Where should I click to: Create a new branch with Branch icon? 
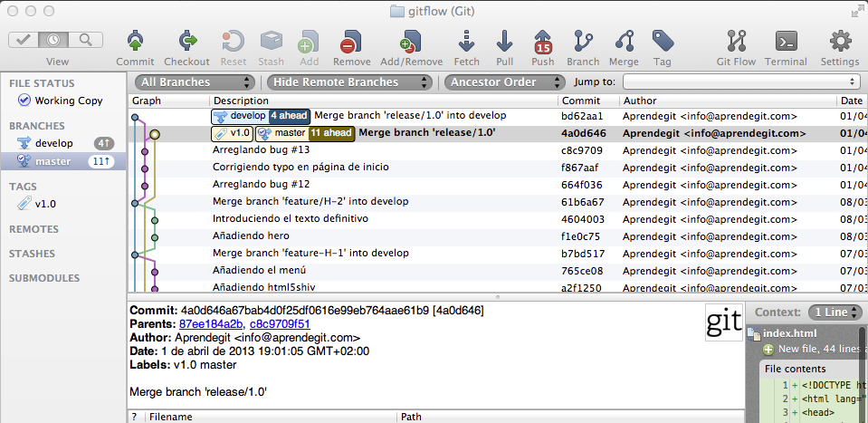tap(583, 42)
